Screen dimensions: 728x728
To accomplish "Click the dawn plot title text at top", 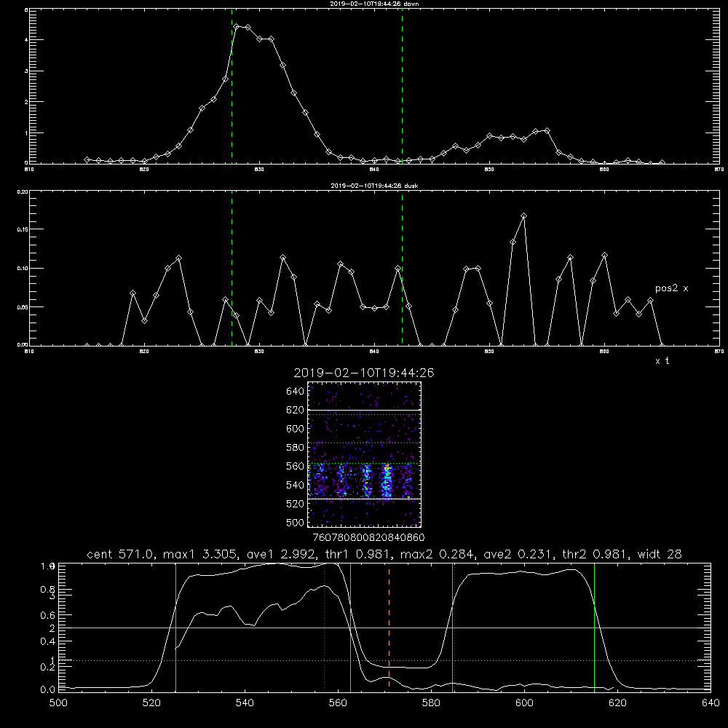I will pyautogui.click(x=374, y=3).
